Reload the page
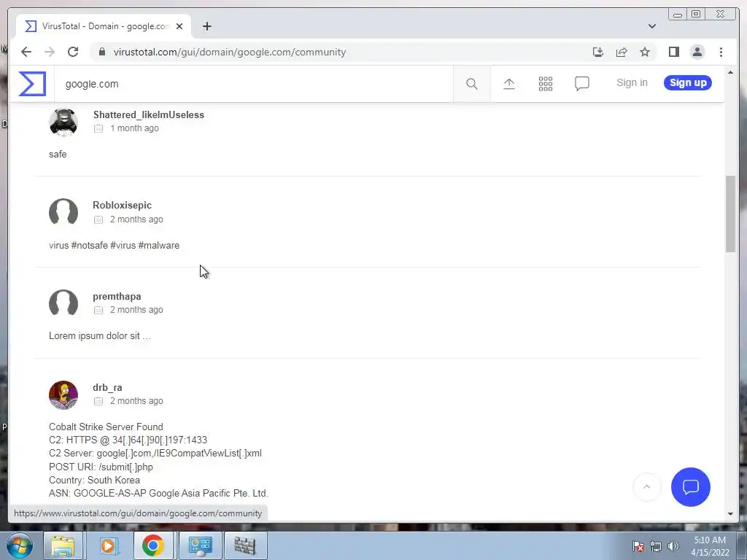Screen dimensions: 747x560 pyautogui.click(x=73, y=52)
